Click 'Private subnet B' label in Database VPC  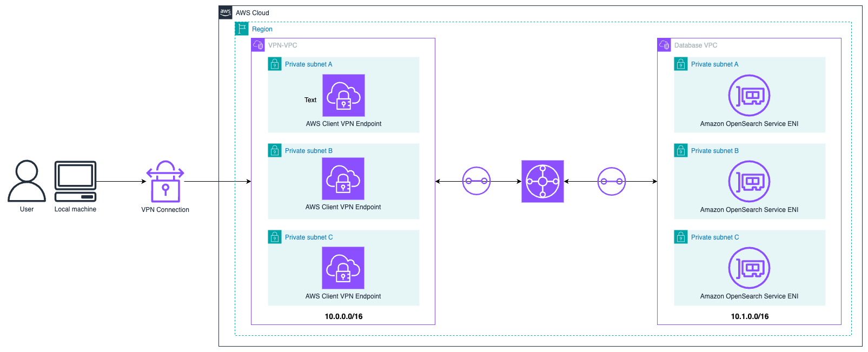[x=715, y=151]
